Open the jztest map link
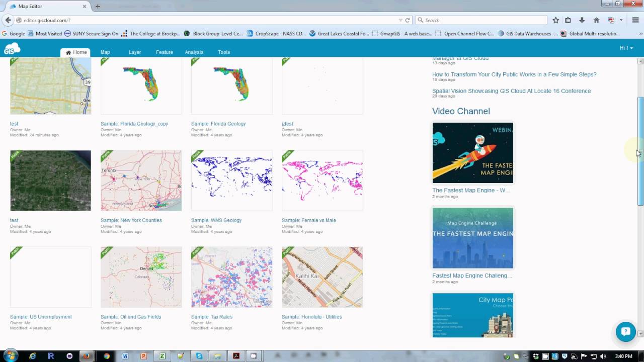The width and height of the screenshot is (644, 362). [x=287, y=124]
